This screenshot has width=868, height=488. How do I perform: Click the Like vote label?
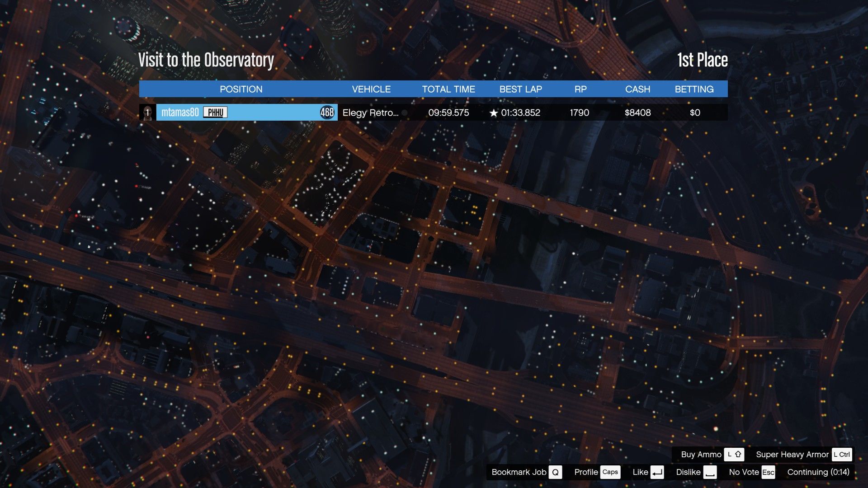(640, 472)
